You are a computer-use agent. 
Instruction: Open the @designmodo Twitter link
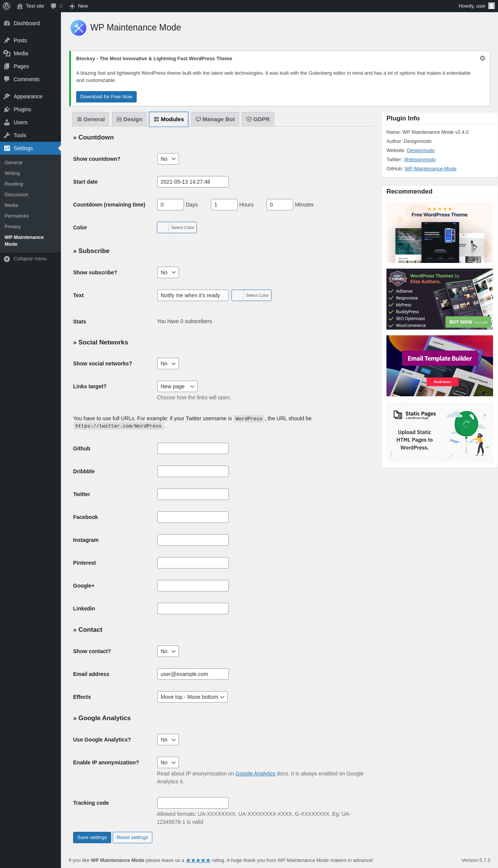coord(420,160)
